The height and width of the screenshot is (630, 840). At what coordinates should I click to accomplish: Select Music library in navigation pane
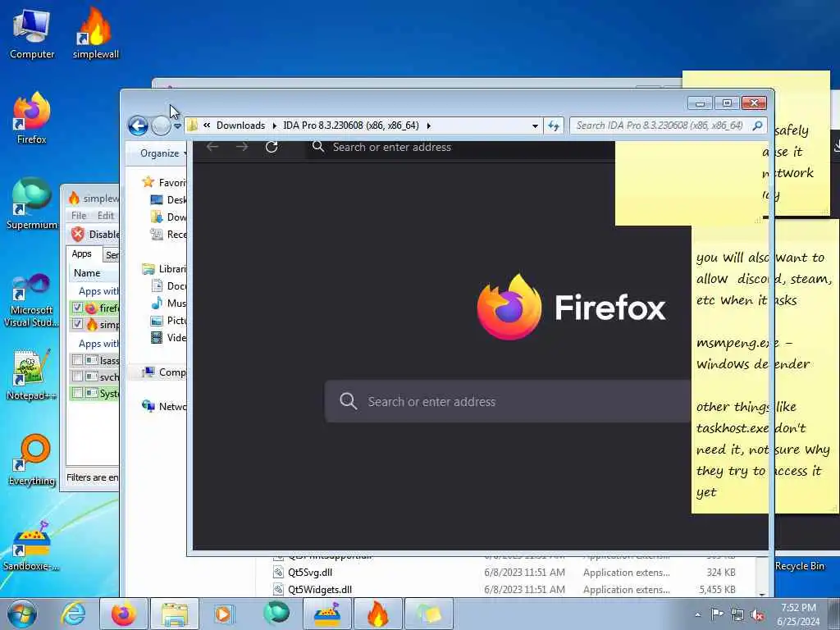169,304
